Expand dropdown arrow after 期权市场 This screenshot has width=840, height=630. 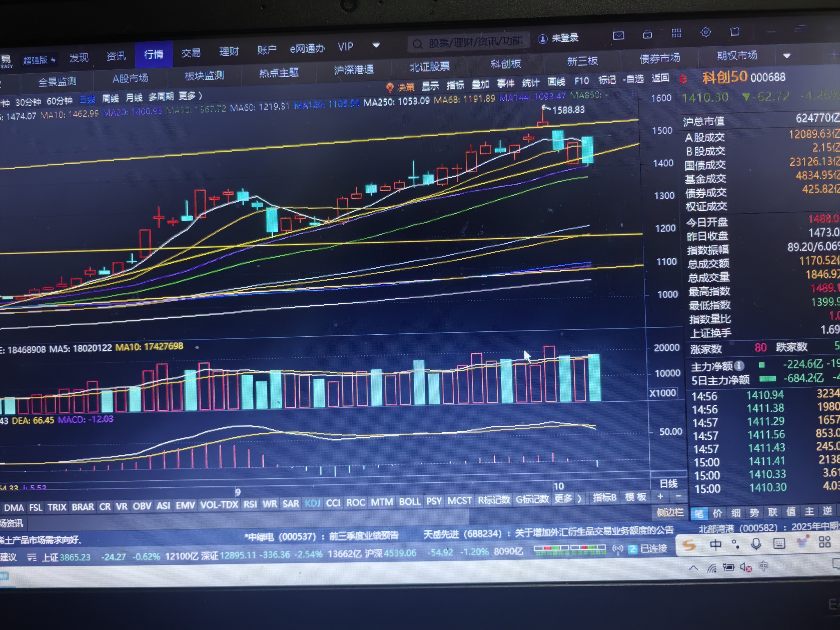[x=786, y=55]
